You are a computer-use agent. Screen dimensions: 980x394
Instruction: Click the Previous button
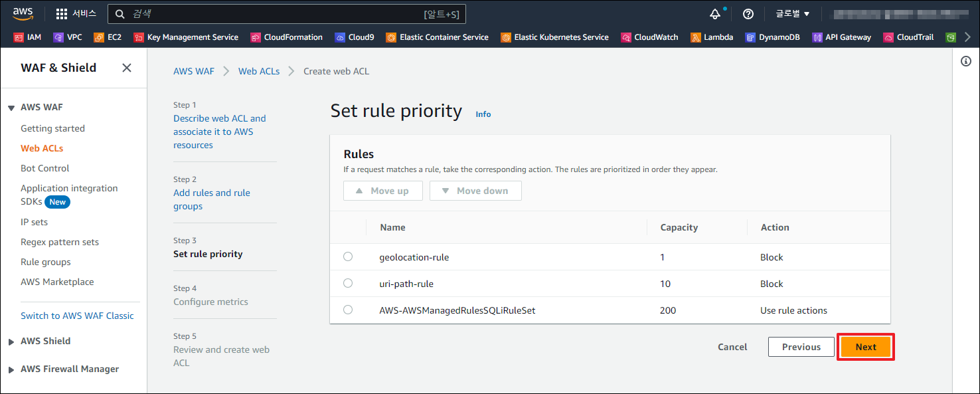801,347
